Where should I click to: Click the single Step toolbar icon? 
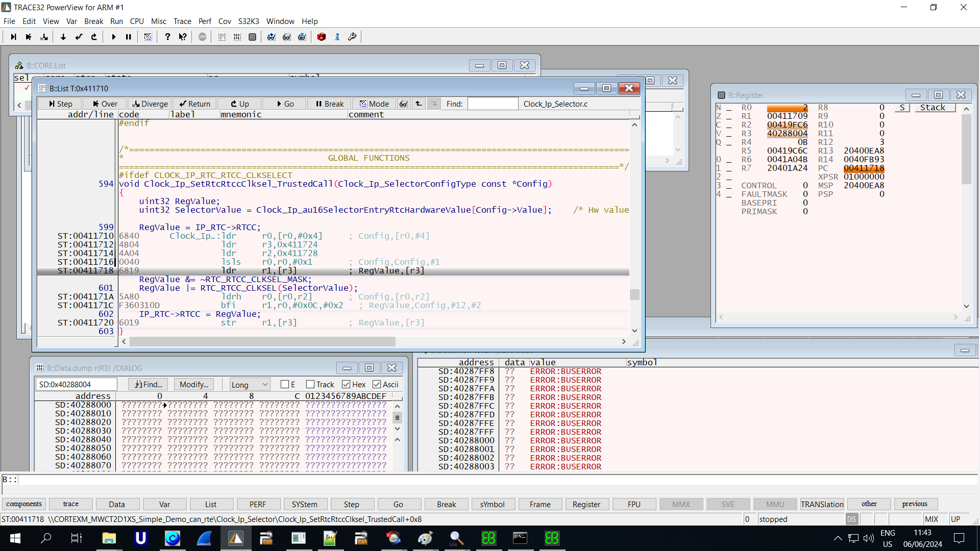[13, 37]
